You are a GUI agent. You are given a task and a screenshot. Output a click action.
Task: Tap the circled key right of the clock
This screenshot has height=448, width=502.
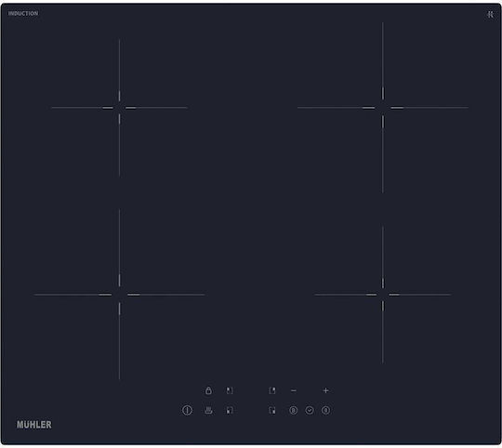click(x=325, y=410)
